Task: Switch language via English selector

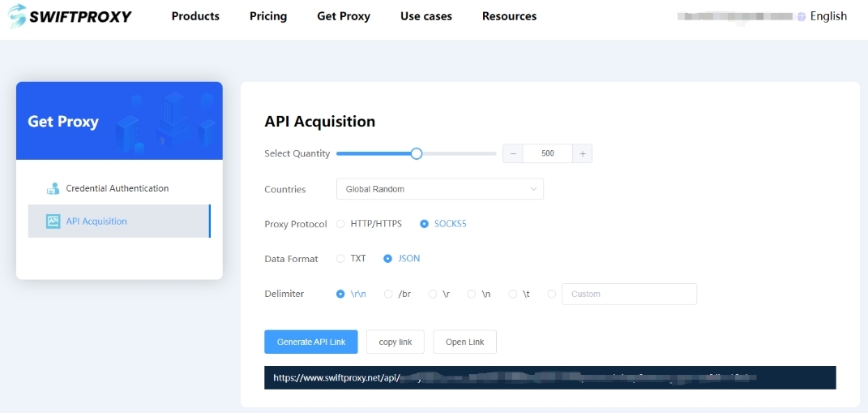Action: coord(829,16)
